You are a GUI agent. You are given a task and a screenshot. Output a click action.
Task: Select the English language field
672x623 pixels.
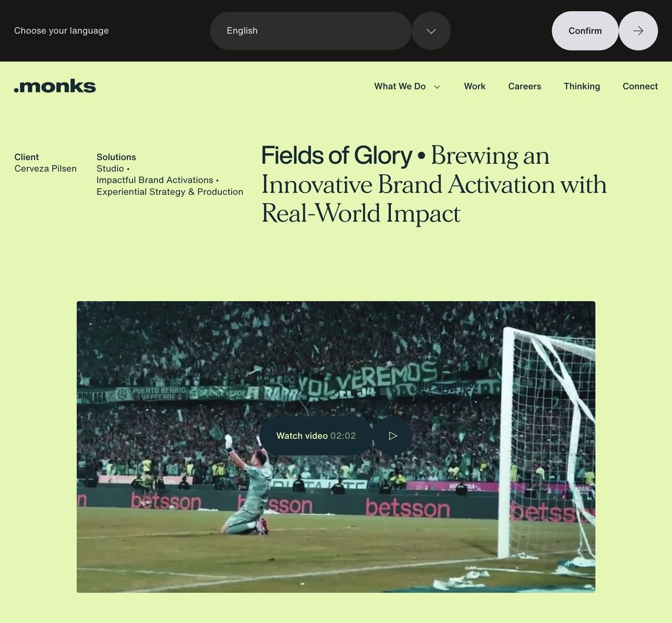click(x=311, y=31)
